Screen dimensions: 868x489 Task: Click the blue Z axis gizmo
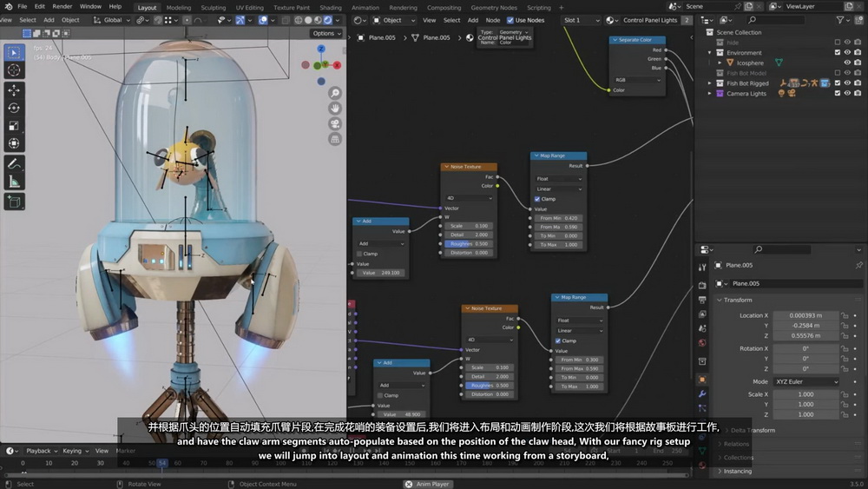tap(321, 50)
